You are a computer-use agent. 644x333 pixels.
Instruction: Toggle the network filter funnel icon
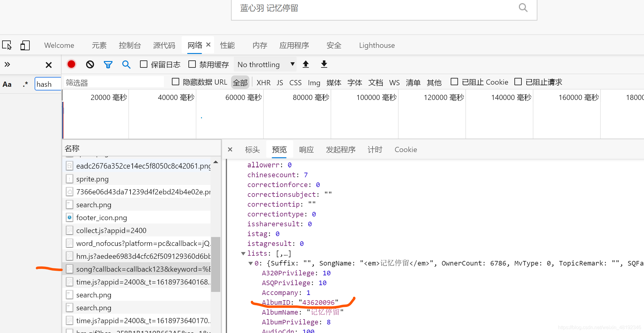[108, 65]
